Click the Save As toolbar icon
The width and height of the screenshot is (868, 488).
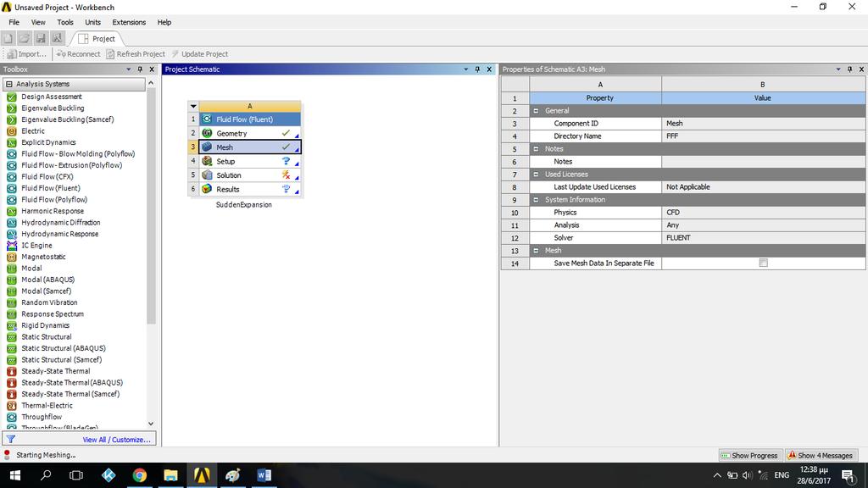[x=57, y=38]
